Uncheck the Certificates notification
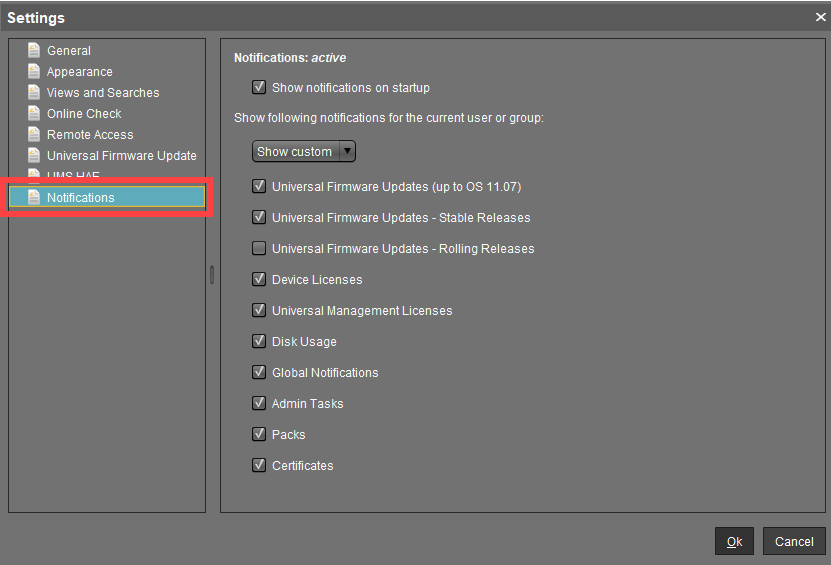Image resolution: width=831 pixels, height=565 pixels. pyautogui.click(x=259, y=465)
